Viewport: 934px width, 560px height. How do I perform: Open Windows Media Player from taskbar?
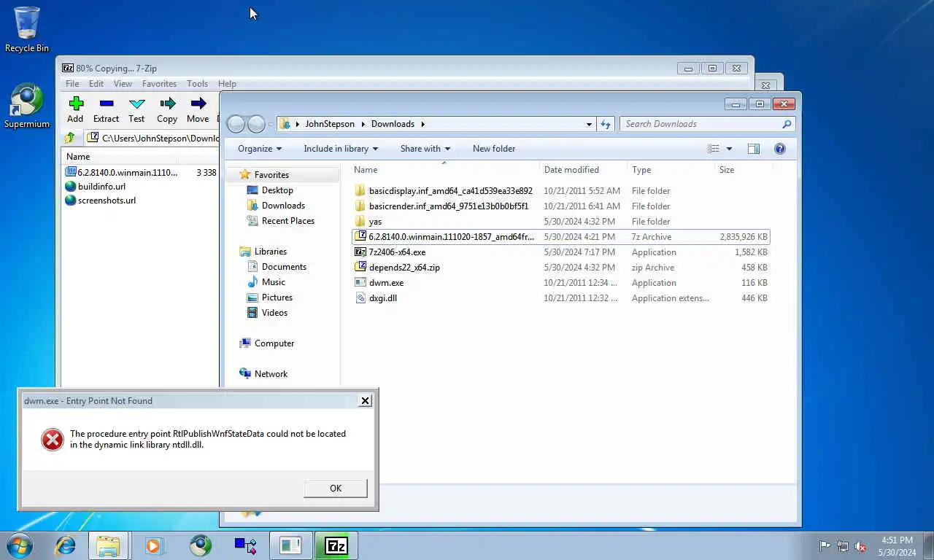point(154,545)
